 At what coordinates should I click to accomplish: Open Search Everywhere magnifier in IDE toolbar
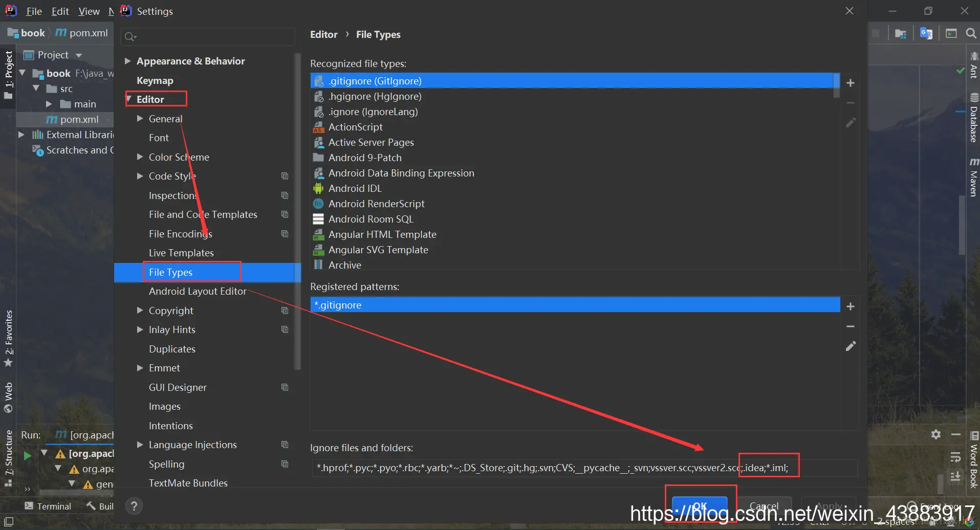click(x=971, y=33)
